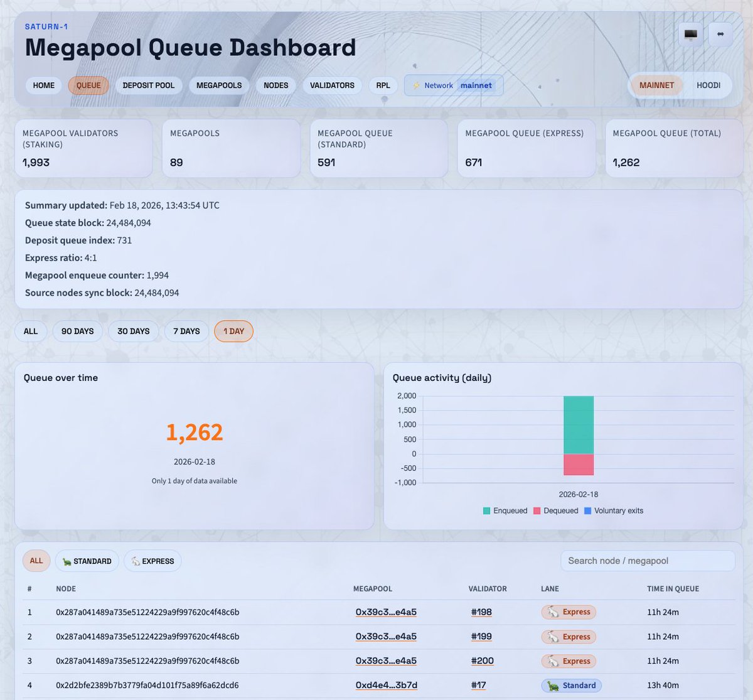This screenshot has height=700, width=753.
Task: Click the Express lane badge for validator #199
Action: [x=569, y=637]
